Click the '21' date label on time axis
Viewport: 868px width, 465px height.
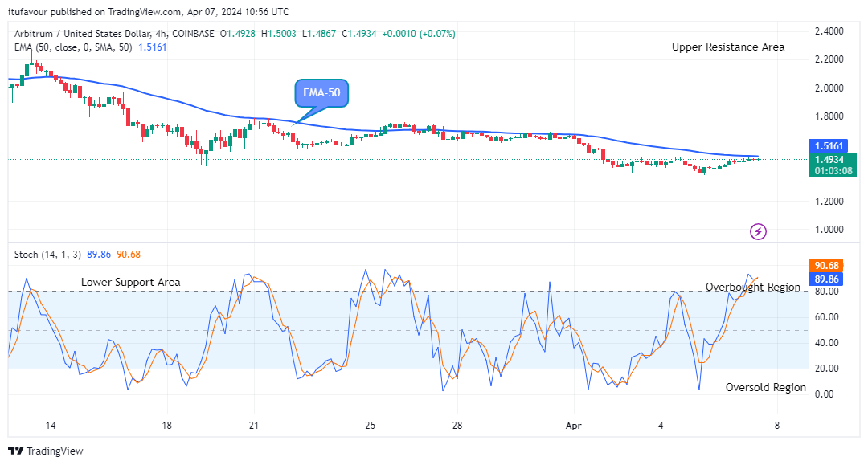click(253, 426)
